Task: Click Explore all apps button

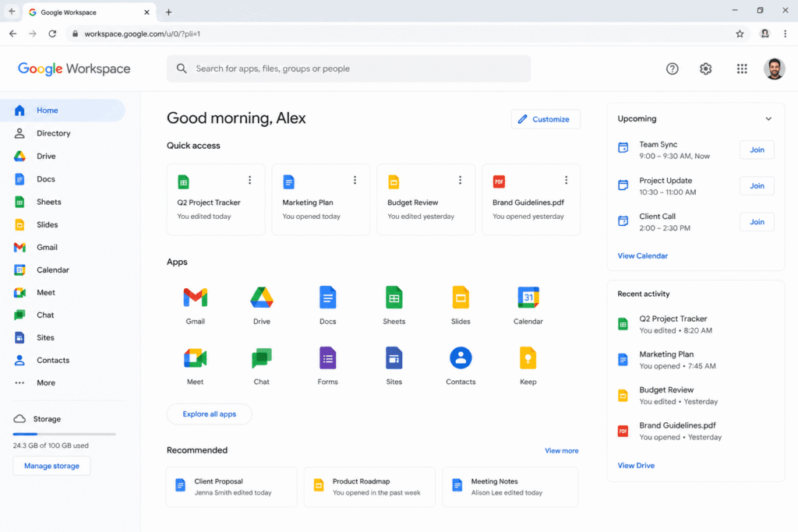Action: click(x=209, y=414)
